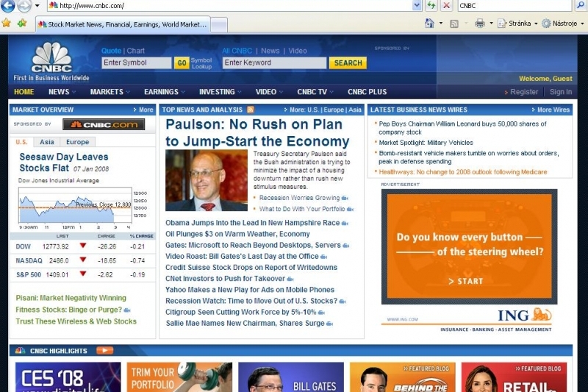
Task: Click the S&P 500 index row label
Action: pyautogui.click(x=29, y=274)
